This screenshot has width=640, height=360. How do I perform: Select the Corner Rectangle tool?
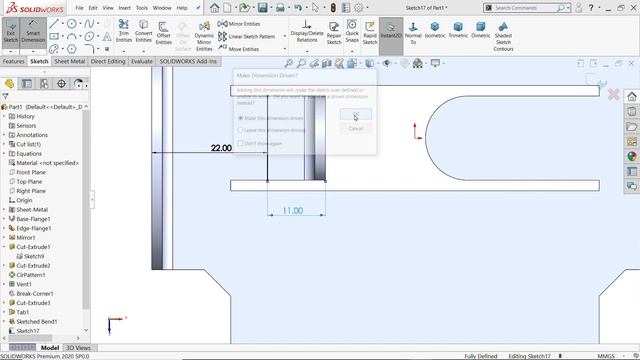(x=54, y=37)
